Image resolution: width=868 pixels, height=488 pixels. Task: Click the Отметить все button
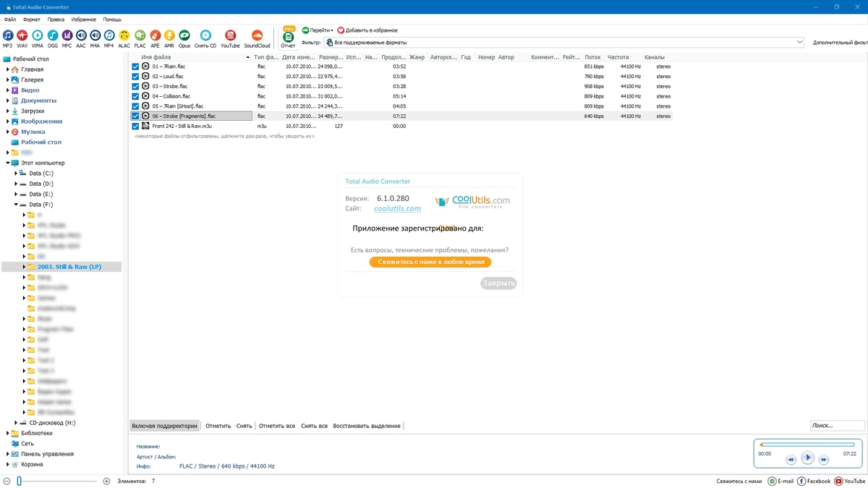(x=277, y=426)
